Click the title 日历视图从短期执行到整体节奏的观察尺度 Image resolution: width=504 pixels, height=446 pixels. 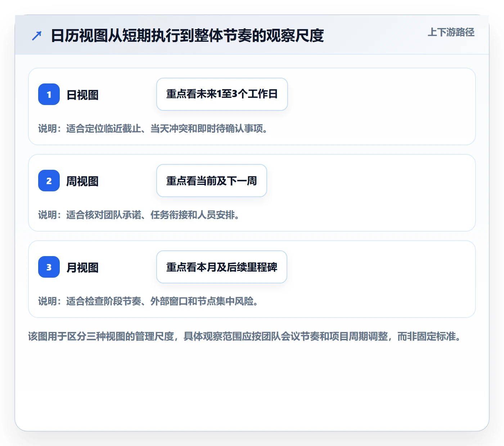point(187,36)
